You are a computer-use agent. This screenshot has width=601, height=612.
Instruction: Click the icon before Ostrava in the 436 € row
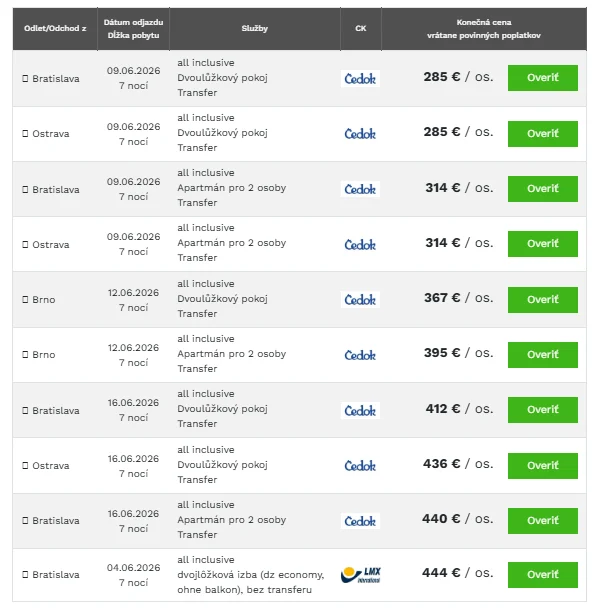pyautogui.click(x=25, y=466)
